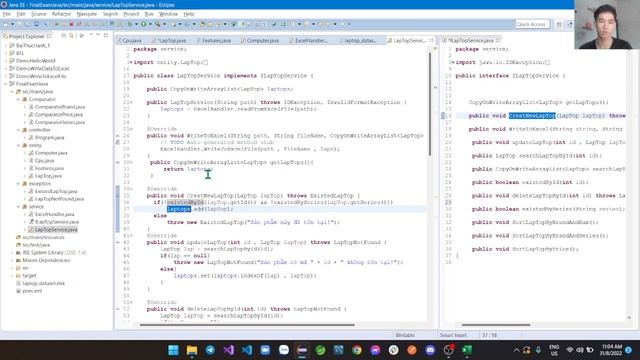Select LapTopNotFound.java in Project Explorer
This screenshot has height=360, width=640.
click(x=59, y=199)
